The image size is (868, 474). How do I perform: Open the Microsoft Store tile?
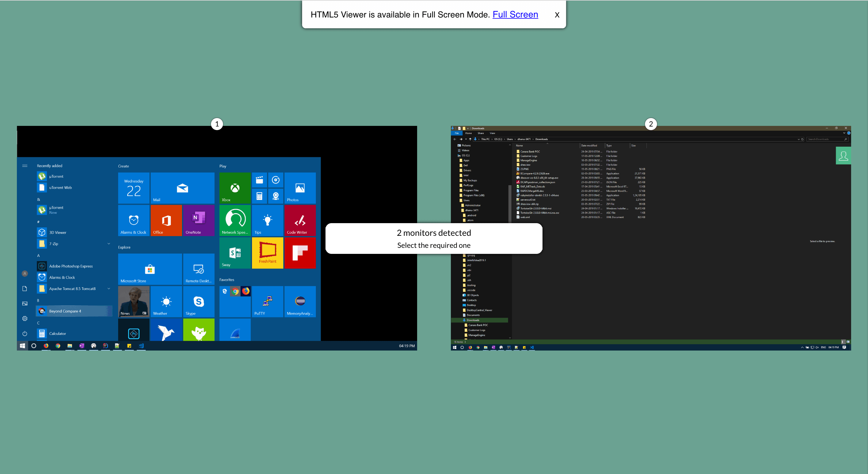point(149,269)
